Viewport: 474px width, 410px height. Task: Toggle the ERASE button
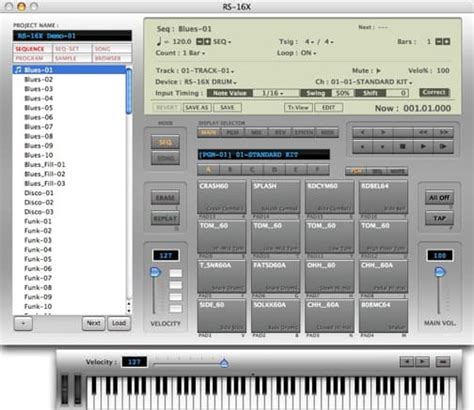(x=165, y=198)
